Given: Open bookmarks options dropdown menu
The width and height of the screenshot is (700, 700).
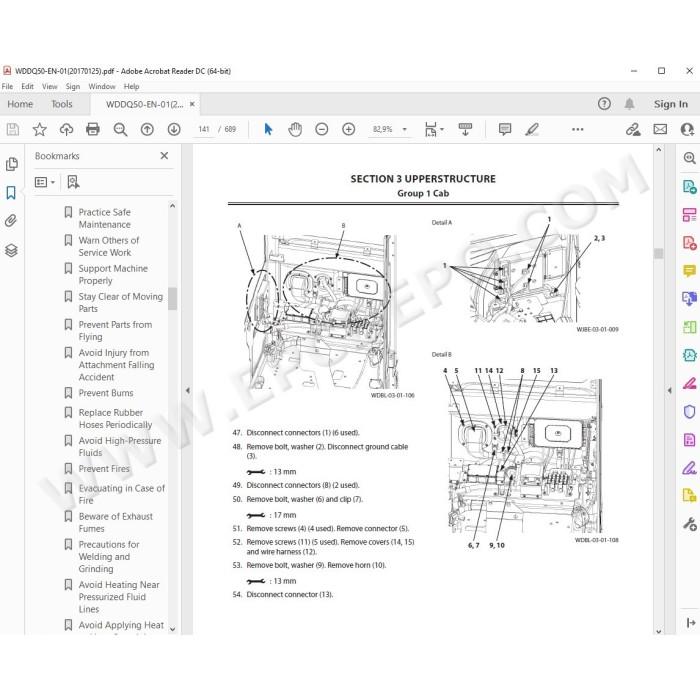Looking at the screenshot, I should point(45,182).
